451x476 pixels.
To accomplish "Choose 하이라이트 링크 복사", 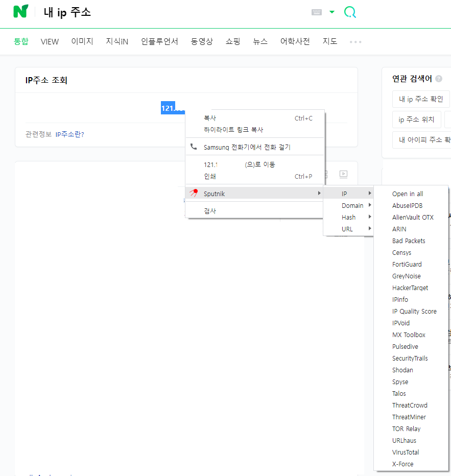I will pos(255,130).
